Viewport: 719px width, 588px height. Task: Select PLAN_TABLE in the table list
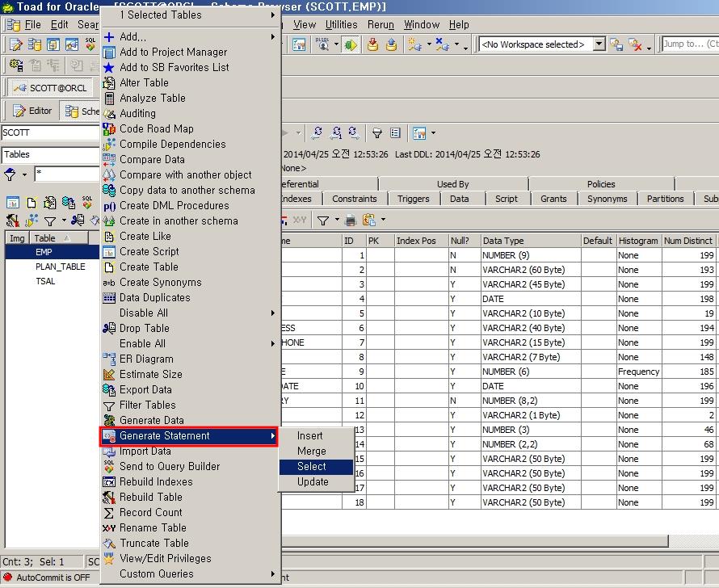click(x=60, y=267)
